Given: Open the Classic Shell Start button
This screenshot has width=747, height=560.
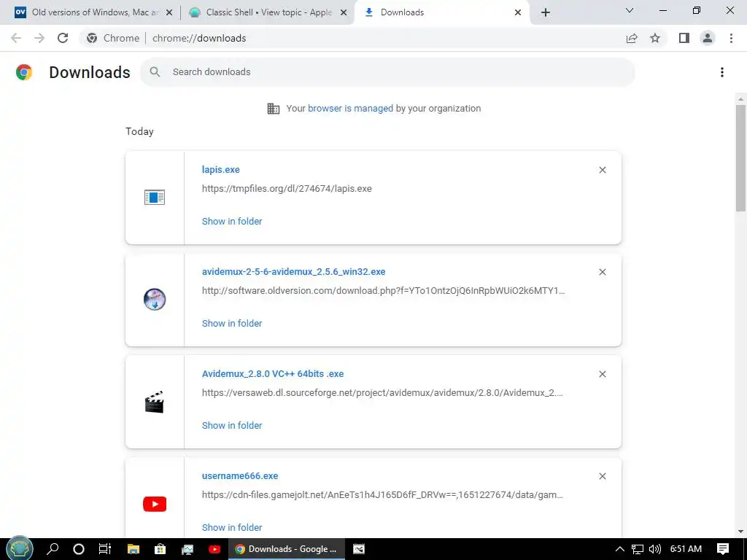Looking at the screenshot, I should 18,548.
